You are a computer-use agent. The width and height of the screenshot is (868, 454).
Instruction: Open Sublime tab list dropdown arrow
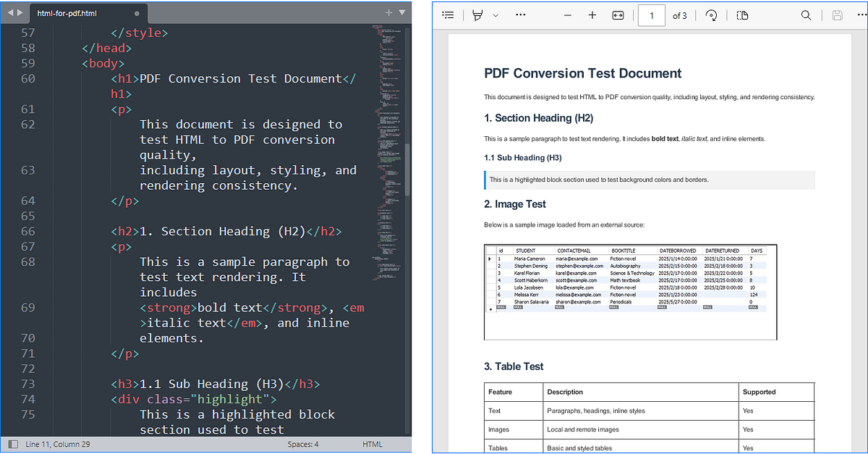[x=402, y=12]
